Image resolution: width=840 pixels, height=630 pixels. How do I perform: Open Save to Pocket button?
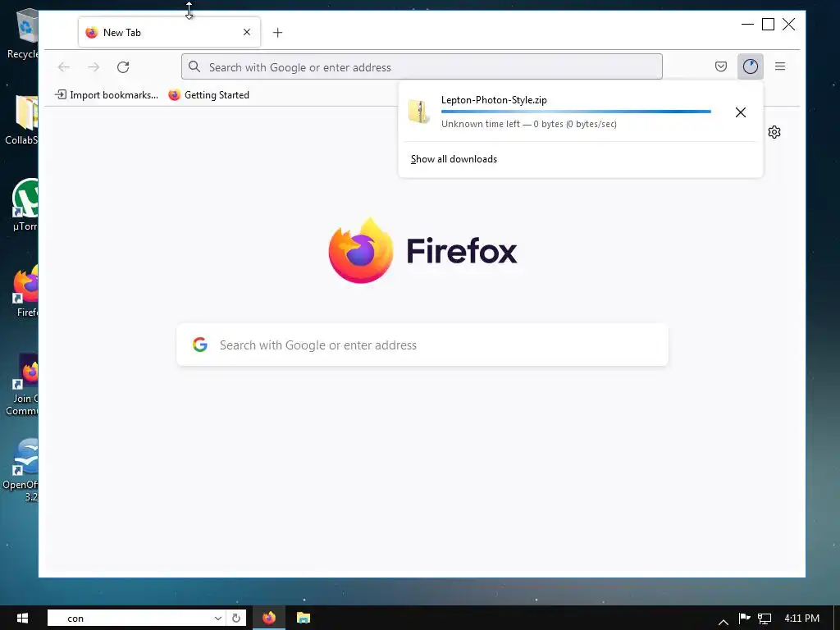[721, 66]
